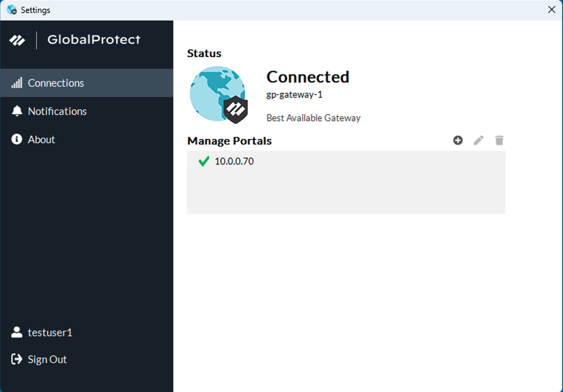Image resolution: width=563 pixels, height=392 pixels.
Task: Add a new portal with plus icon
Action: (458, 140)
